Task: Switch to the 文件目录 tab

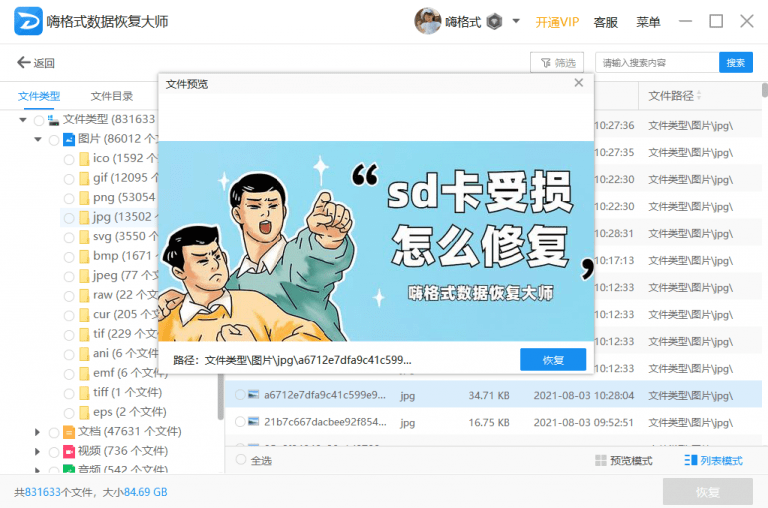Action: click(x=112, y=96)
